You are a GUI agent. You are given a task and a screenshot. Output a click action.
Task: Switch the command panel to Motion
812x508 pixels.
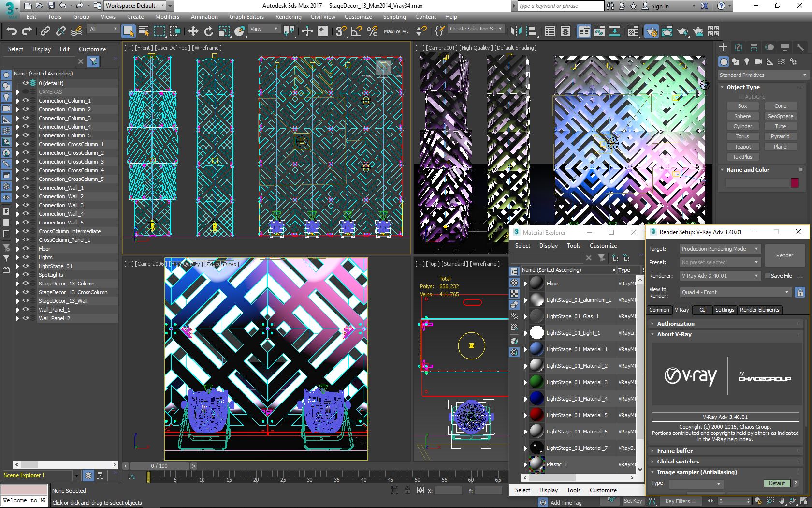click(x=769, y=47)
